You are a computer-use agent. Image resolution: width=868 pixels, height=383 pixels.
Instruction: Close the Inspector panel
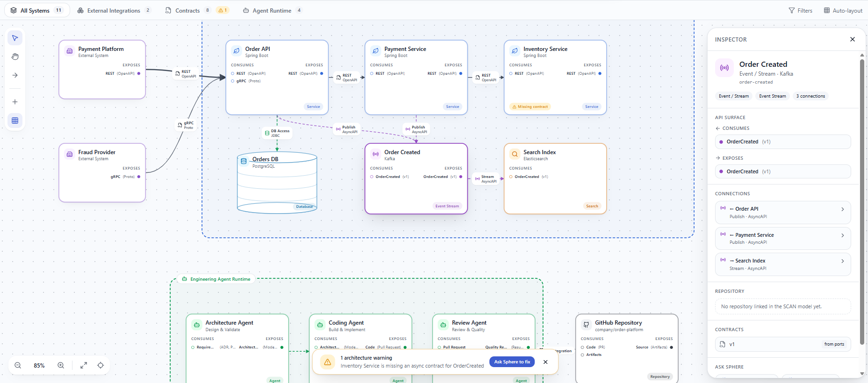pos(853,39)
